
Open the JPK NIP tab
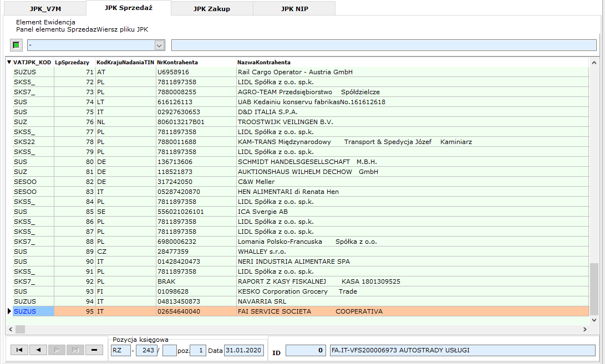pos(294,8)
